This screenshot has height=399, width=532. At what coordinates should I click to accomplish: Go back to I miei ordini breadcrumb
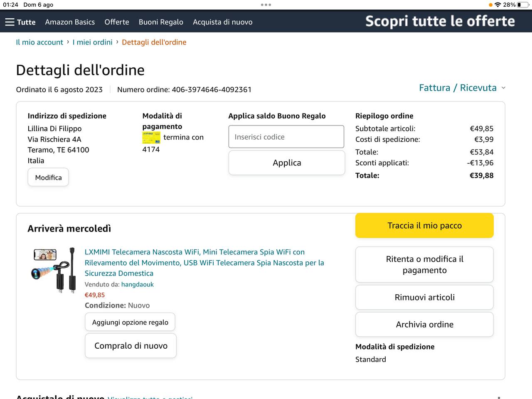tap(92, 42)
